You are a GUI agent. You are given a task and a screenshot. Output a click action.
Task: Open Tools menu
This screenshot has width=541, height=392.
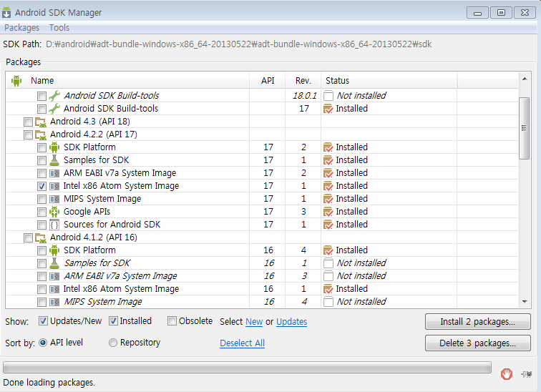(x=59, y=28)
